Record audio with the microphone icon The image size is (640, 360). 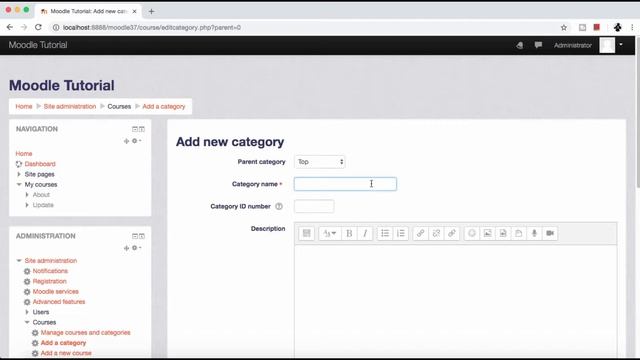tap(534, 233)
